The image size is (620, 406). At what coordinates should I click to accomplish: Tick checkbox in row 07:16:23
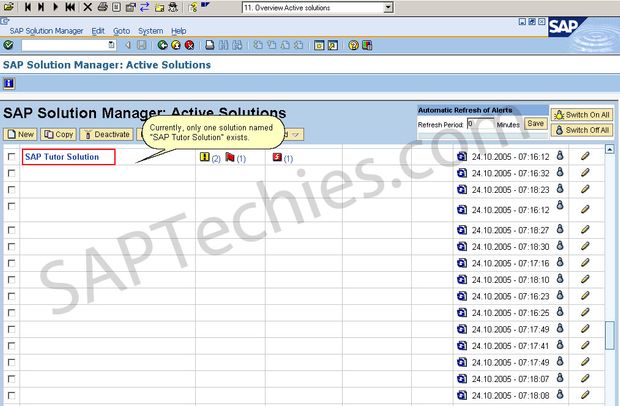[11, 296]
